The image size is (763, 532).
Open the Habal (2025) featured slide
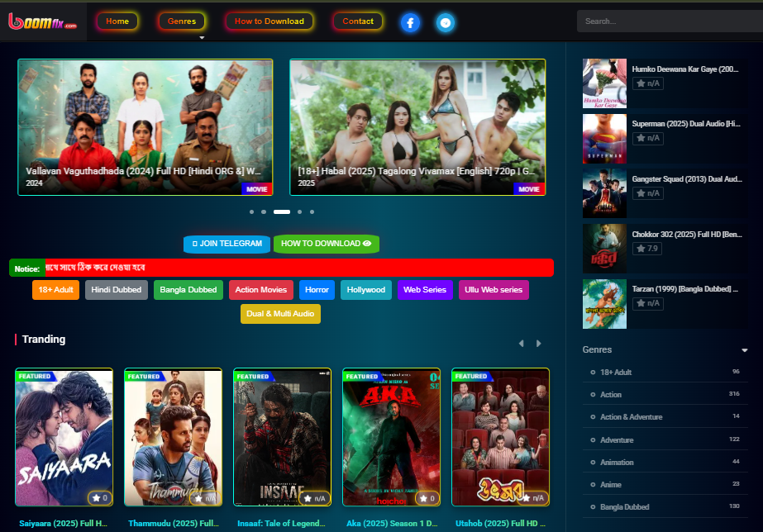(417, 127)
